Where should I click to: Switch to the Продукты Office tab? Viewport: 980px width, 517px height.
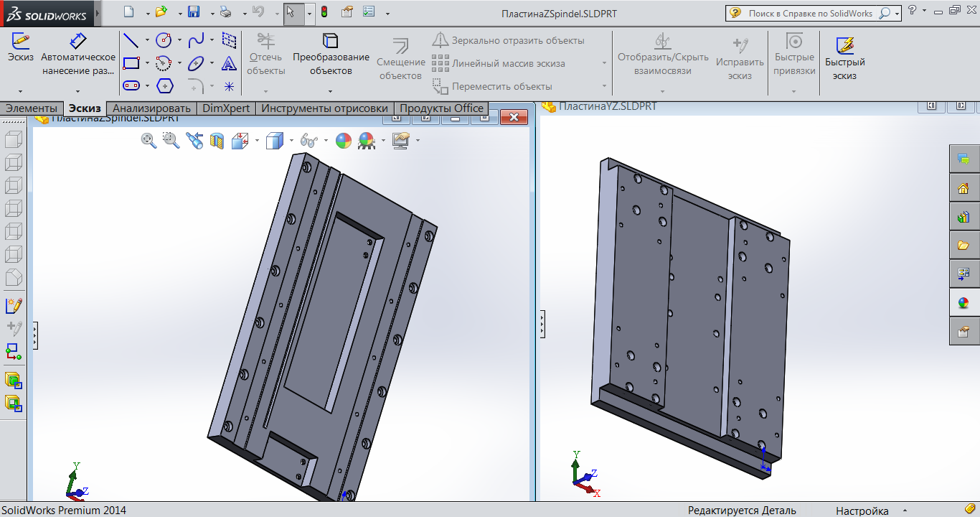(442, 108)
